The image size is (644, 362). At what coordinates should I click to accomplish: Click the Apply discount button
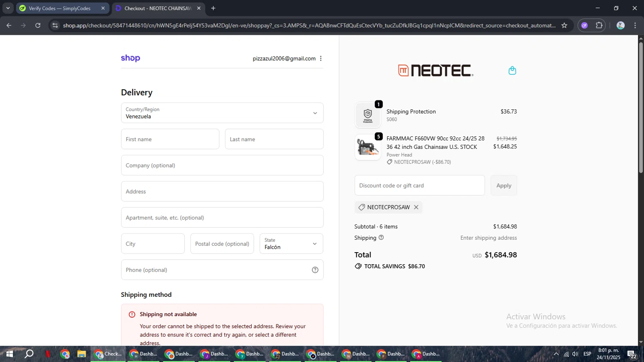[x=504, y=185]
